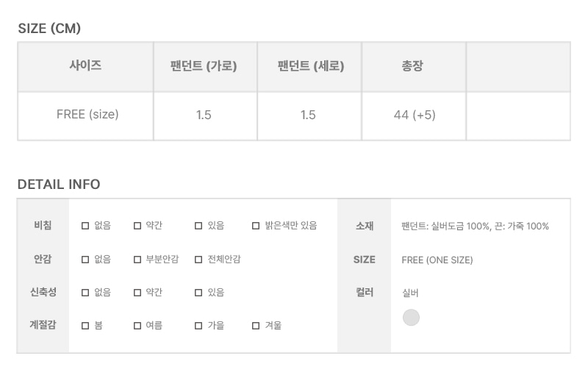Viewport: 588px width, 389px height.
Task: Check 약간 in the 비침 row
Action: 137,226
